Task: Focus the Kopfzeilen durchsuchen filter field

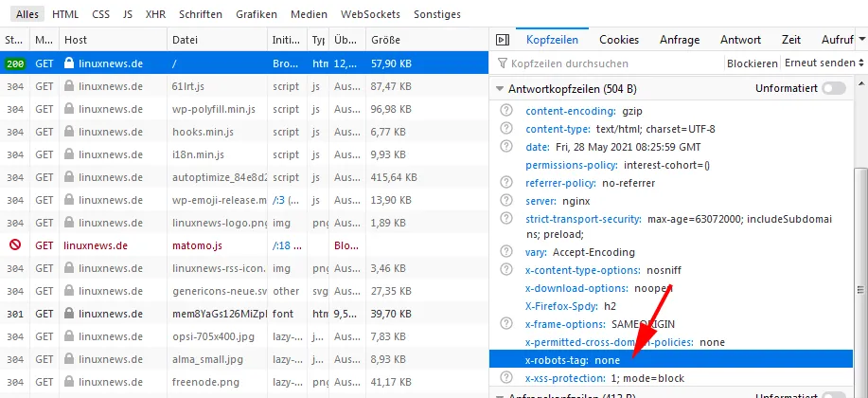Action: pyautogui.click(x=611, y=63)
